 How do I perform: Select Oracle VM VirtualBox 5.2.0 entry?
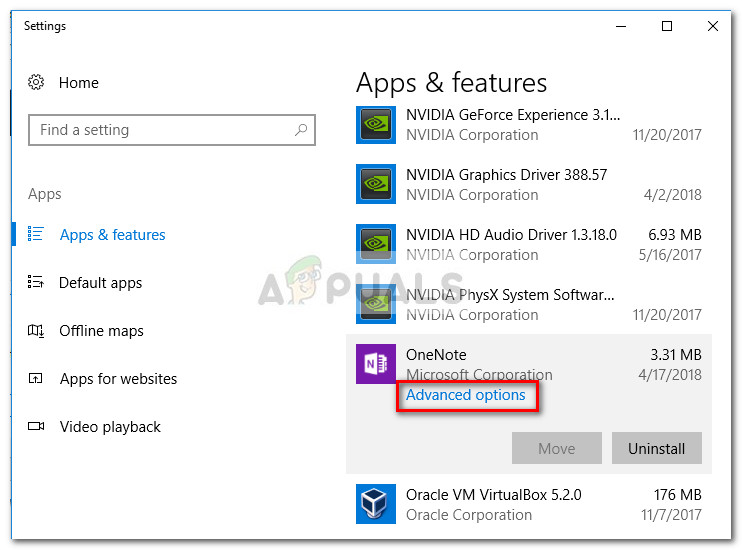point(529,504)
